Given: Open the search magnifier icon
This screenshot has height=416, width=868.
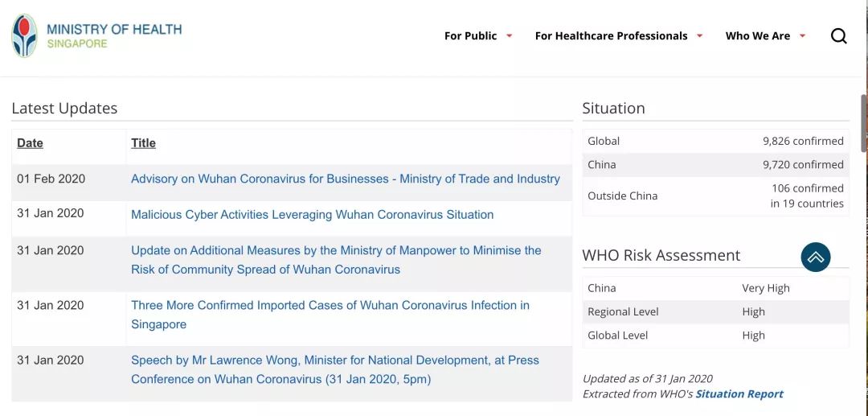Looking at the screenshot, I should (x=838, y=36).
